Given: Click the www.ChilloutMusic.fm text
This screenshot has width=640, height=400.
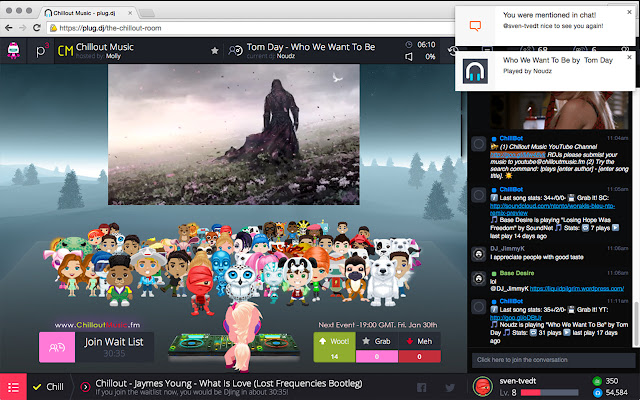Looking at the screenshot, I should click(98, 325).
